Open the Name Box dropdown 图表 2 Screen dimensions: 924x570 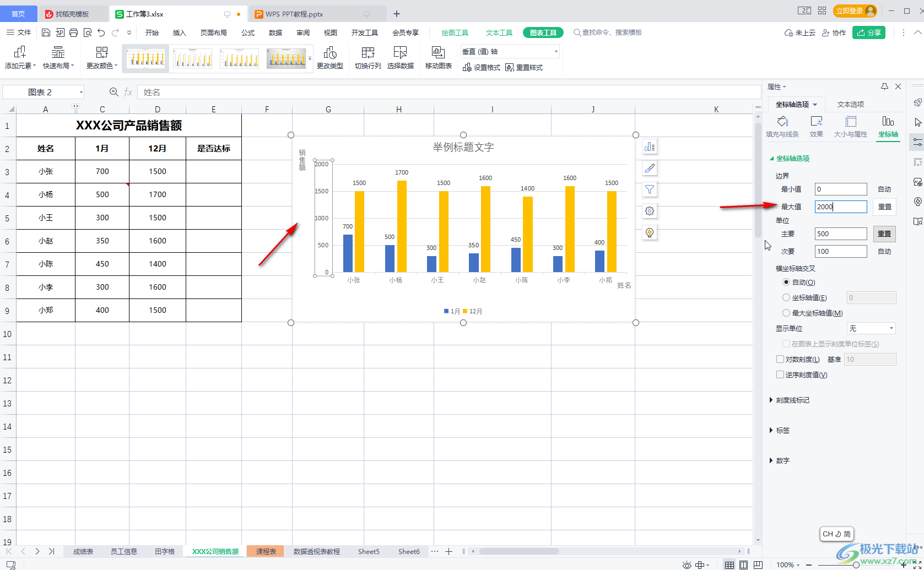(81, 92)
